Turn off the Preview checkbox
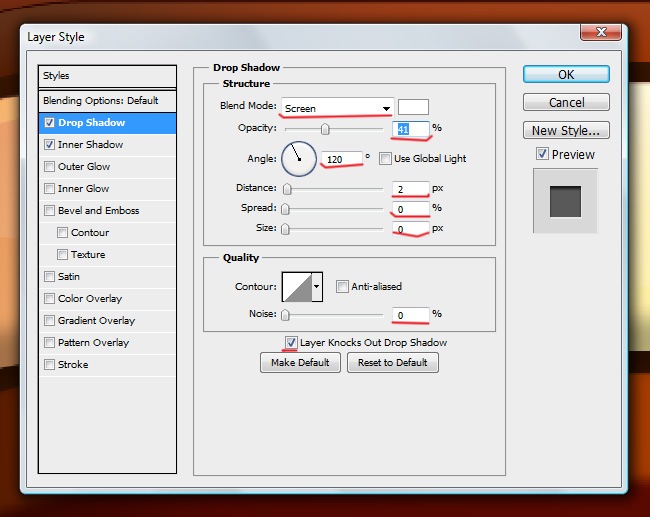 (x=542, y=154)
